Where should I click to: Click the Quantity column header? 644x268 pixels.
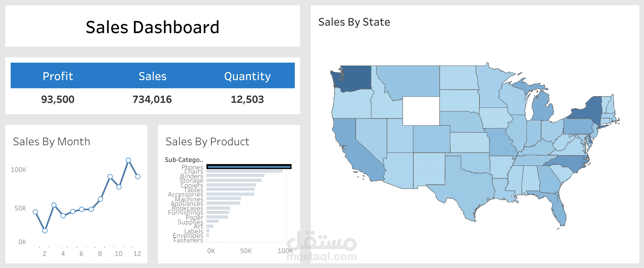click(247, 76)
